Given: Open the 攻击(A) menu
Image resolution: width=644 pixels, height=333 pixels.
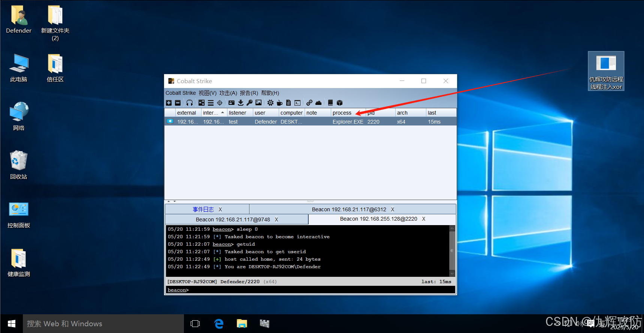Looking at the screenshot, I should pyautogui.click(x=228, y=93).
